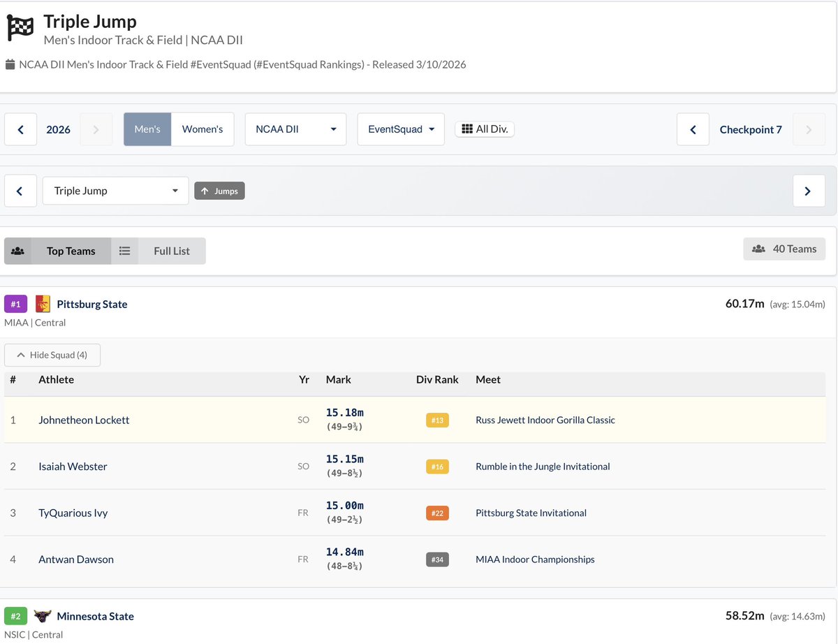Click the Jumps category tag
Screen dimensions: 838x644
pyautogui.click(x=219, y=191)
